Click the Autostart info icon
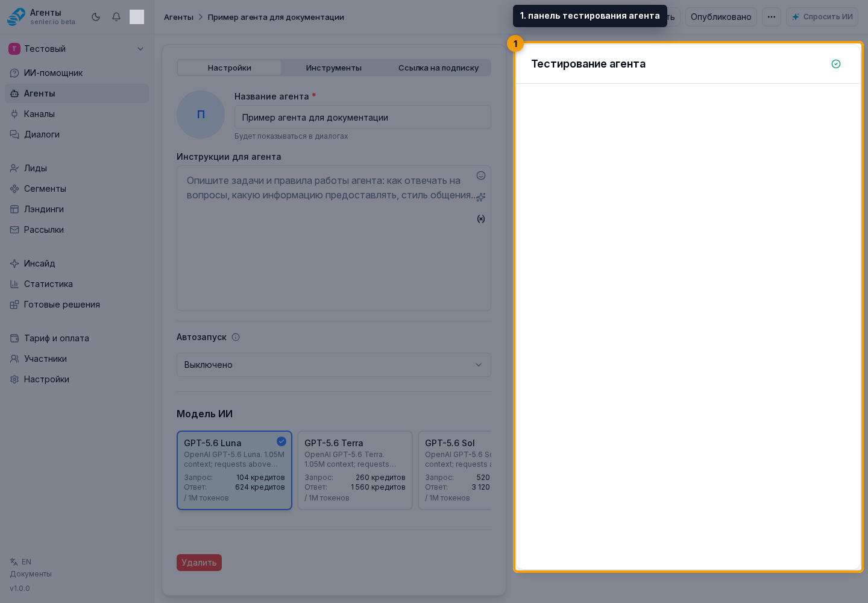 (x=236, y=337)
